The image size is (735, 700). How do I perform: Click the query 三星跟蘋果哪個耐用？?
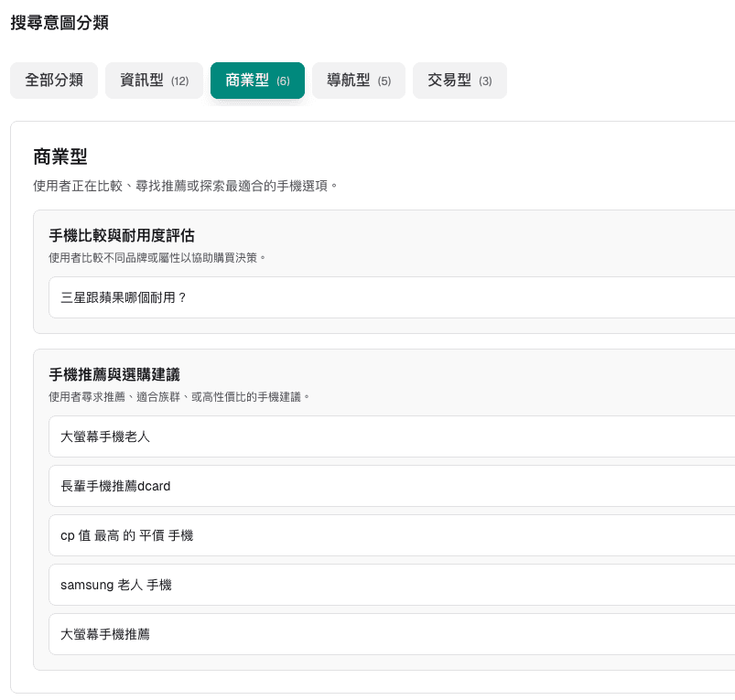[124, 296]
